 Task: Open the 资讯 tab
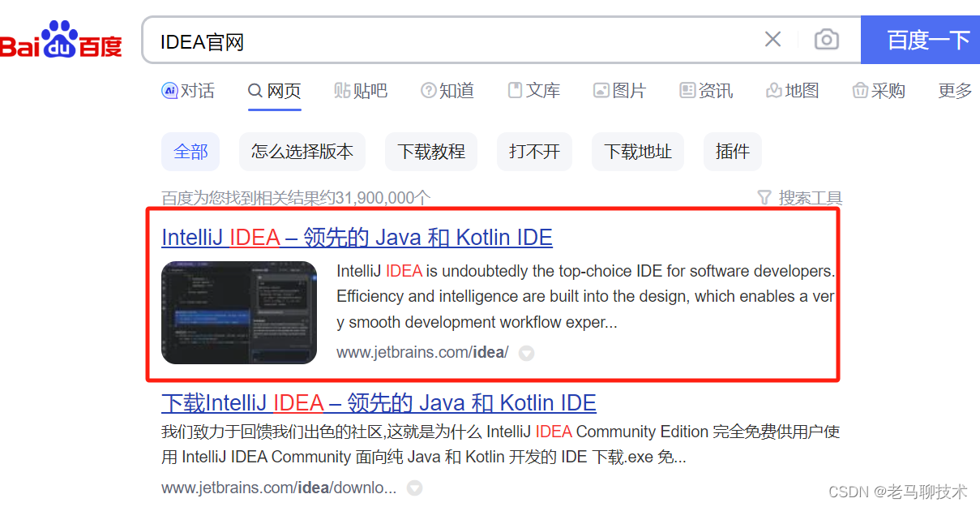click(706, 91)
